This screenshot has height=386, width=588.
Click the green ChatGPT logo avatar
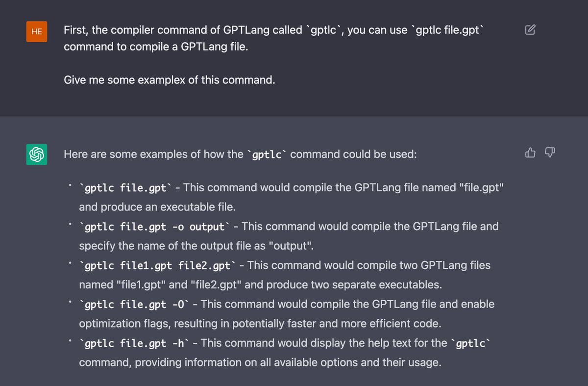click(37, 154)
